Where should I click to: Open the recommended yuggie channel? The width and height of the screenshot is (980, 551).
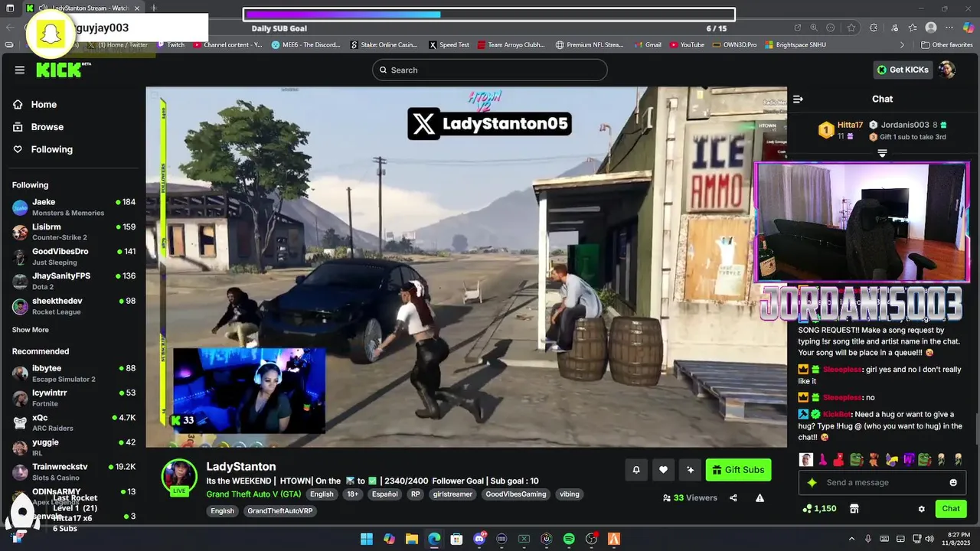coord(73,447)
